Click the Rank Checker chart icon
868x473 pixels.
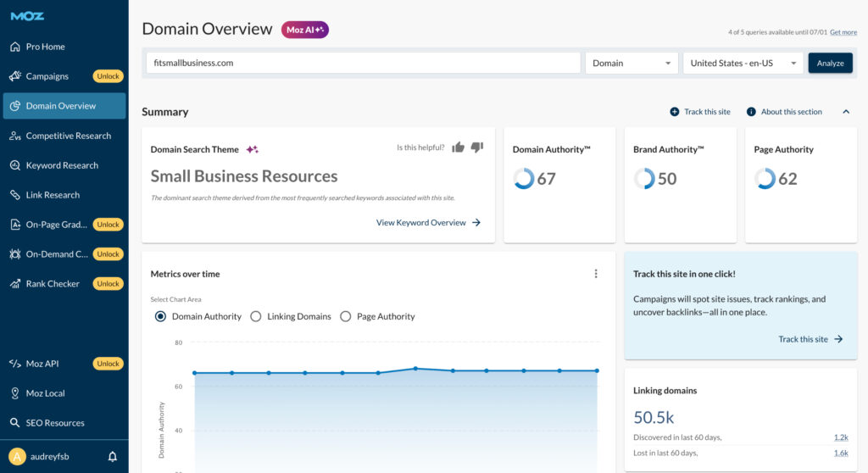coord(15,284)
